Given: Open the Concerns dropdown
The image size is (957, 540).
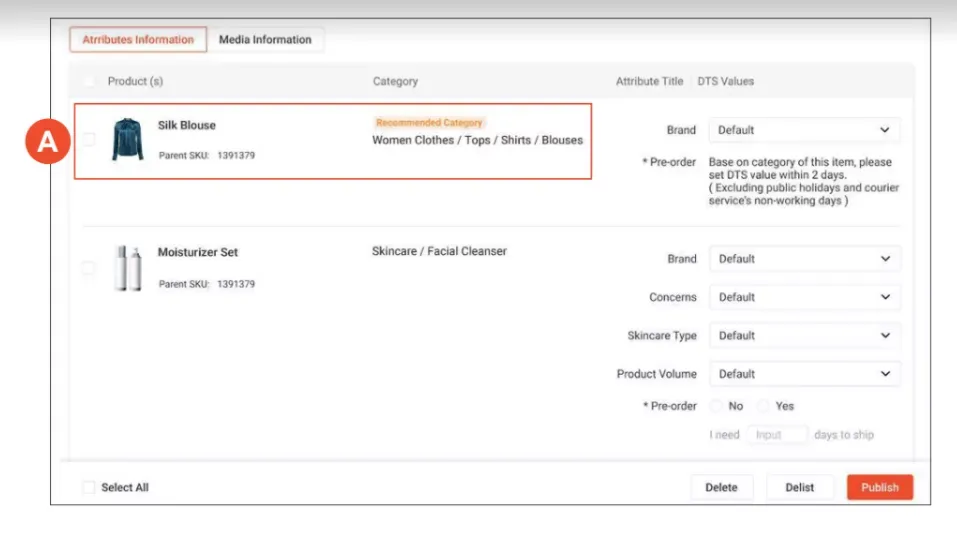Looking at the screenshot, I should [x=804, y=297].
